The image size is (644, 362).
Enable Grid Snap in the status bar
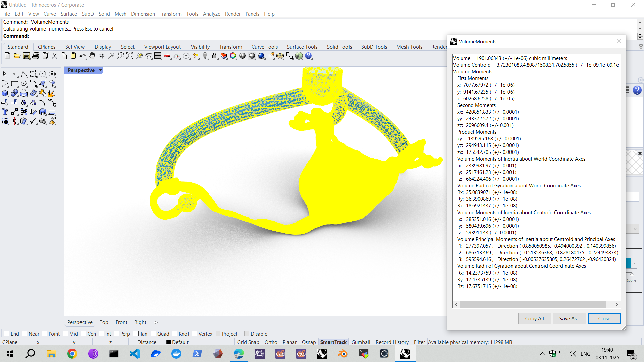248,342
